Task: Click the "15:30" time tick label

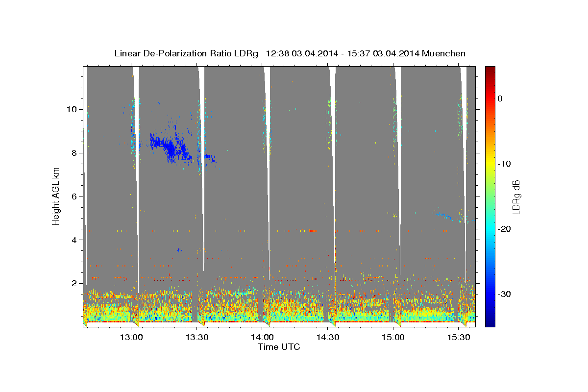Action: 459,337
